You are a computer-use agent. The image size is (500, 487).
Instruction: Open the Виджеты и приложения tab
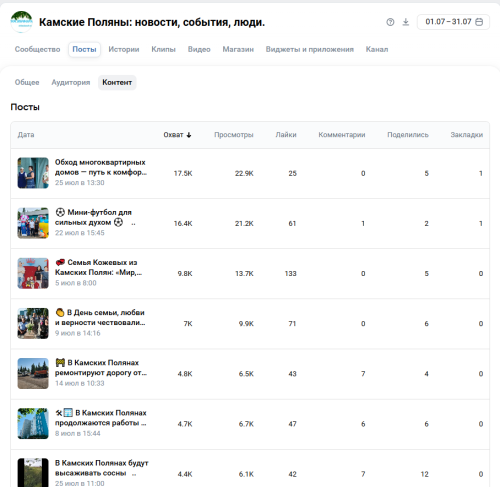click(x=310, y=49)
